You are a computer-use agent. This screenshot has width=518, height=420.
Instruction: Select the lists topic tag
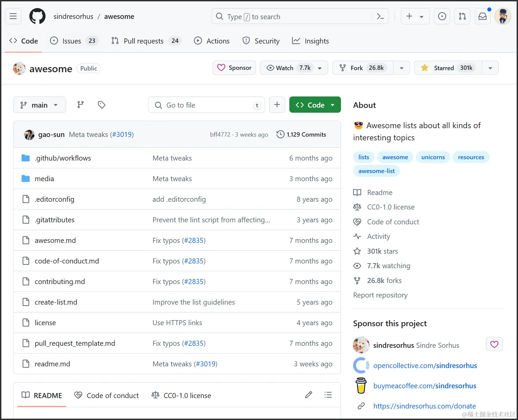[364, 157]
